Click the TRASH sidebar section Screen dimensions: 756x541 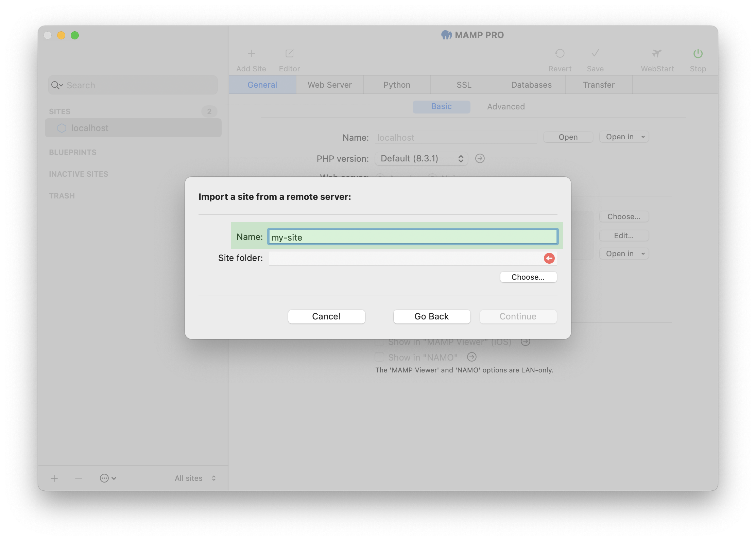[x=62, y=196]
